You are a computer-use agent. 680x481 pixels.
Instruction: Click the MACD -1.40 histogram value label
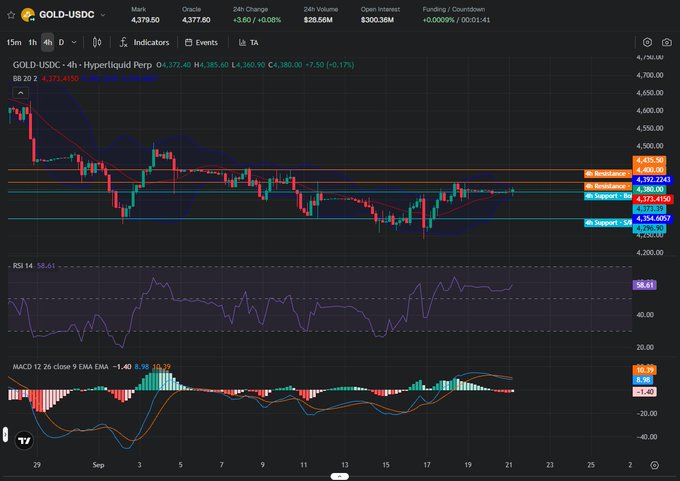pyautogui.click(x=644, y=392)
